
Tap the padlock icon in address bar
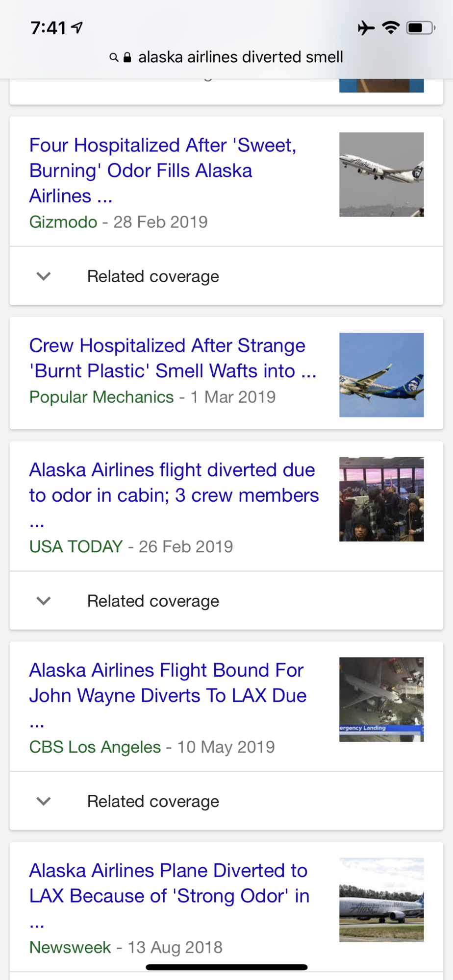pos(127,57)
